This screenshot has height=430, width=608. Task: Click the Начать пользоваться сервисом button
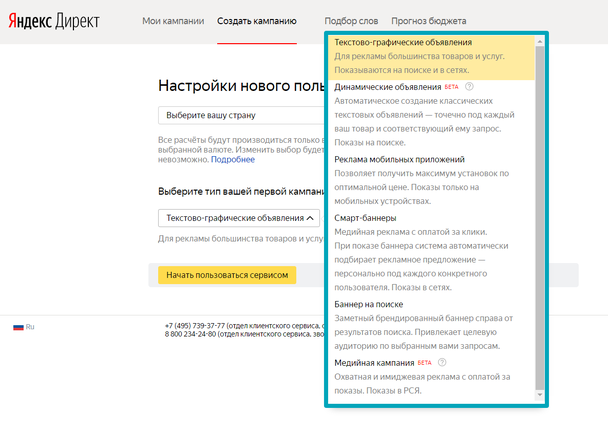click(x=227, y=275)
